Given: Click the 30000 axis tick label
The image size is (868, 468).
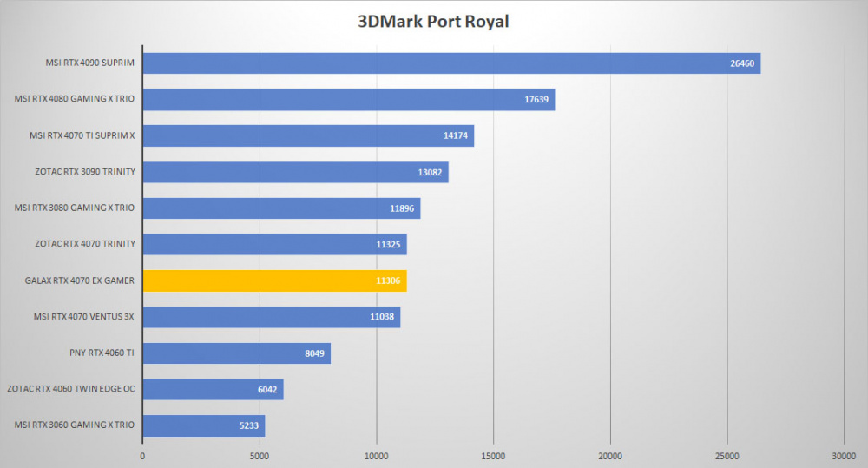Looking at the screenshot, I should pos(844,457).
